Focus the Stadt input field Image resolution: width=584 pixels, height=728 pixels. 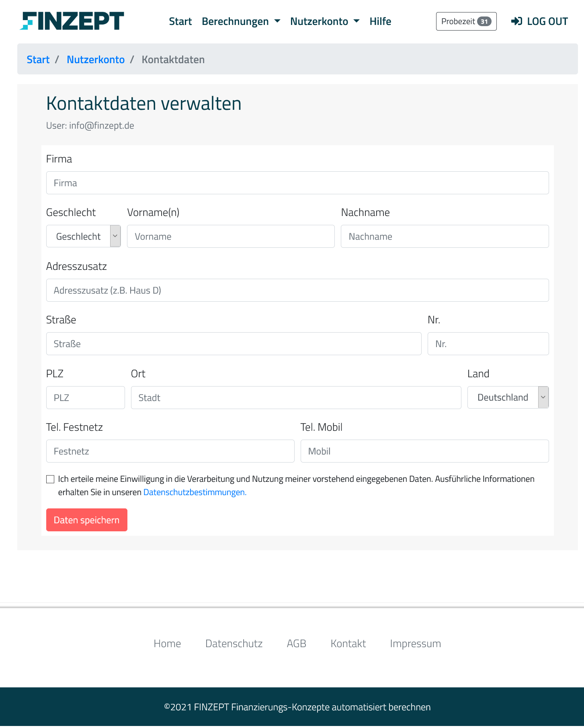296,398
